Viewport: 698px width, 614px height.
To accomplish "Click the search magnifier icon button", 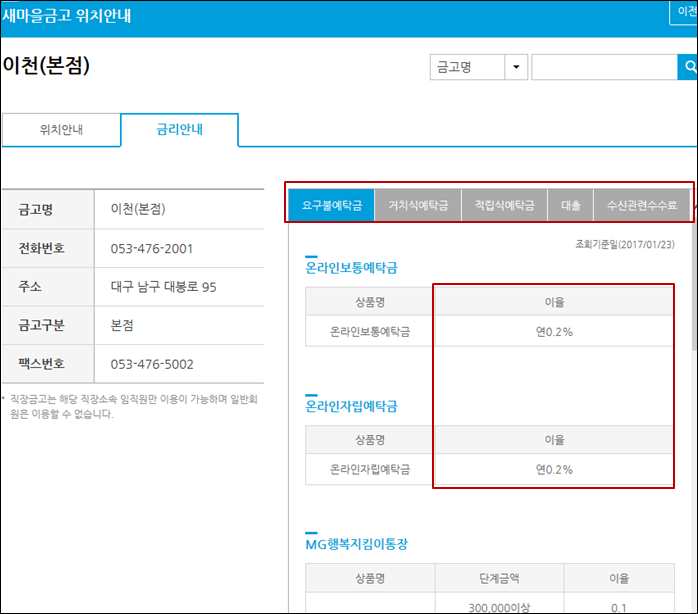I will [688, 67].
